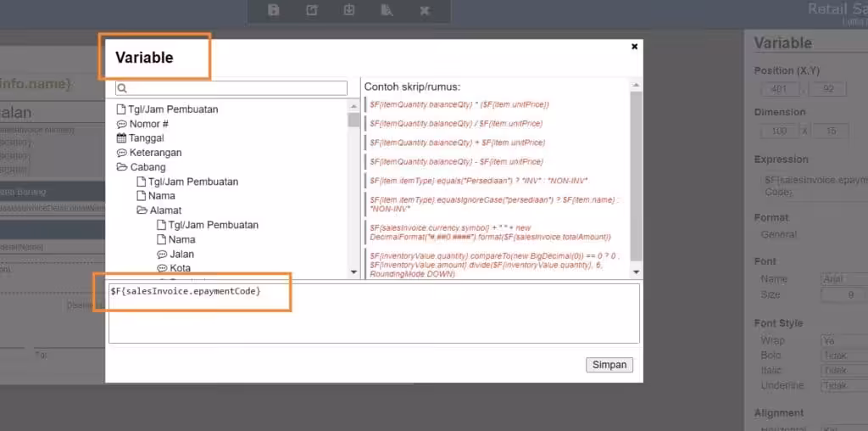Click the export/open-external icon in the top toolbar

312,10
